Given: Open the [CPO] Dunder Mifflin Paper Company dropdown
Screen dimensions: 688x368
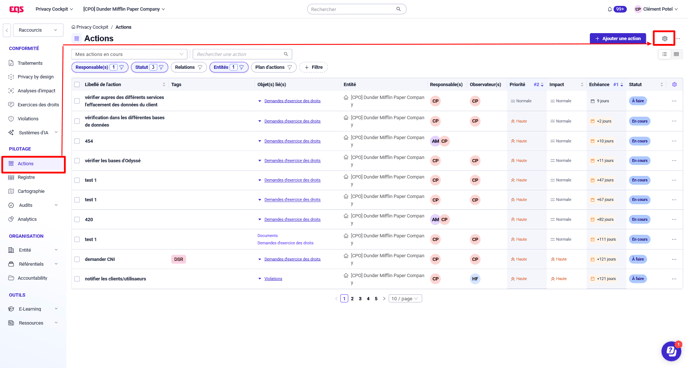Looking at the screenshot, I should [124, 9].
